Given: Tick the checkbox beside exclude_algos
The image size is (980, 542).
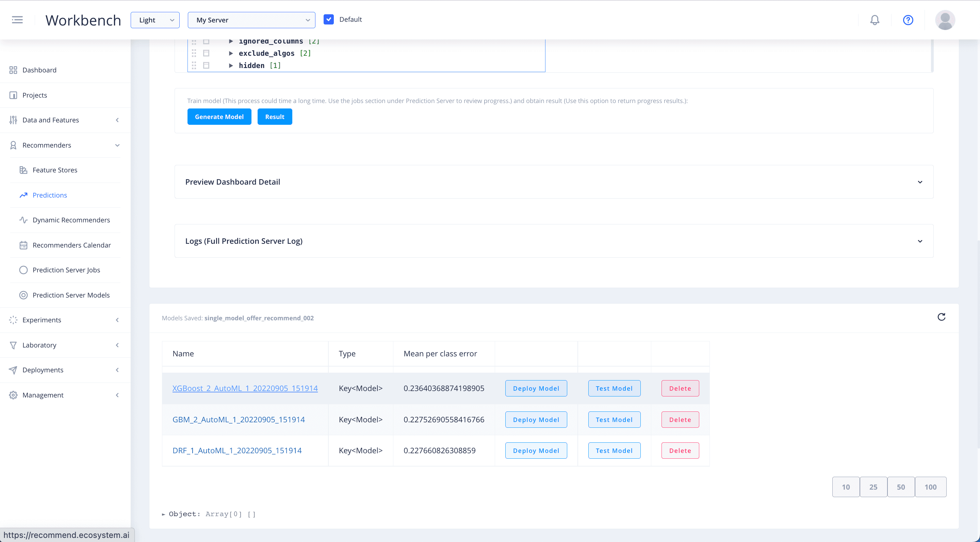Looking at the screenshot, I should point(206,53).
